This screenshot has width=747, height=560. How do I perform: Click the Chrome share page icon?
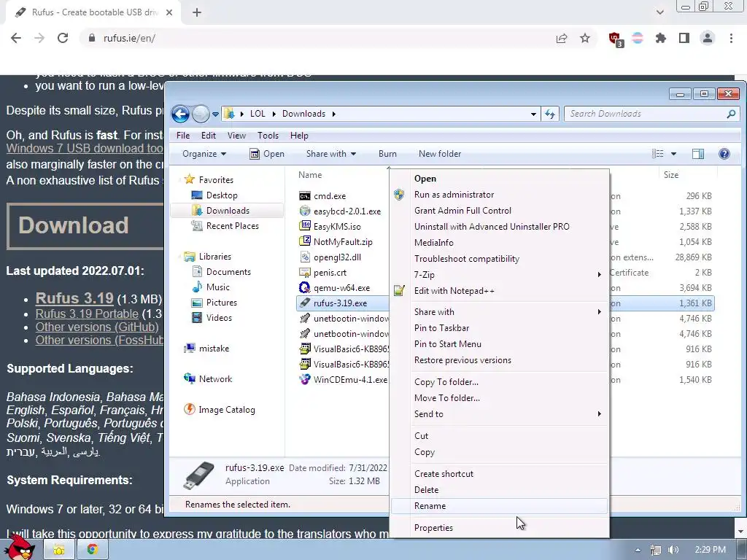click(x=562, y=38)
